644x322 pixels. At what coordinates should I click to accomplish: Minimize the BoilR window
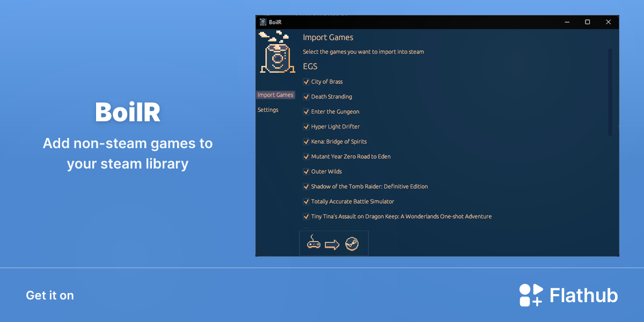(x=567, y=22)
